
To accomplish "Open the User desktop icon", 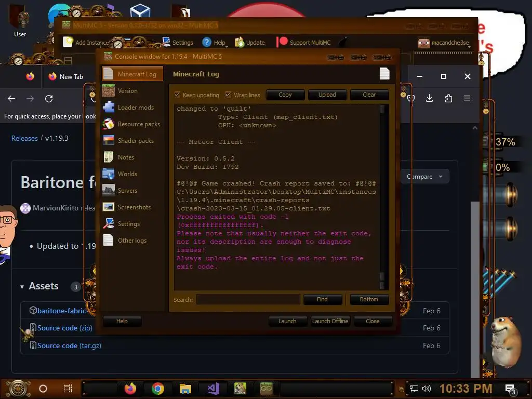I will [20, 22].
